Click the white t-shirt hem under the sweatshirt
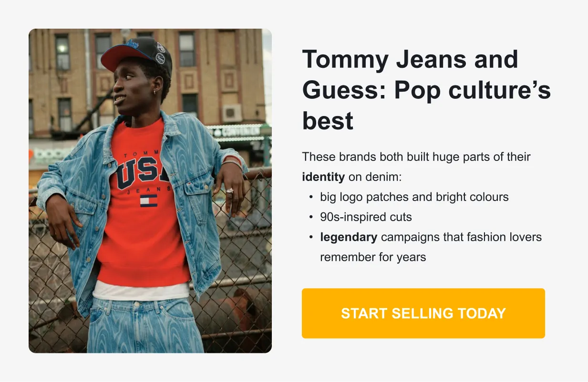This screenshot has width=588, height=382. pos(141,291)
